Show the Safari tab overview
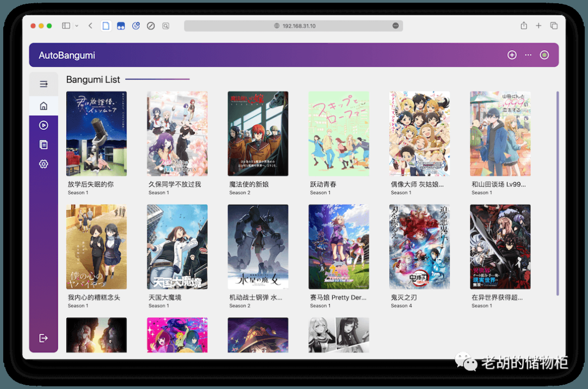The height and width of the screenshot is (389, 588). (554, 26)
